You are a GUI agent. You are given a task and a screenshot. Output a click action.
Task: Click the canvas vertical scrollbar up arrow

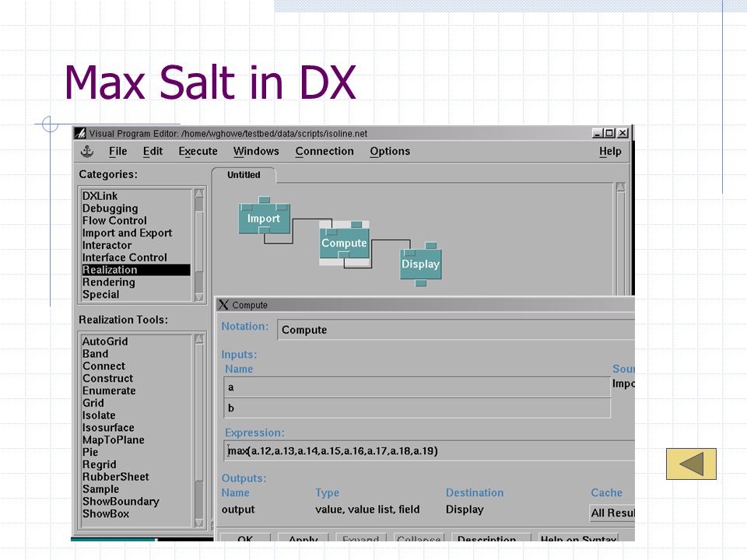(621, 187)
